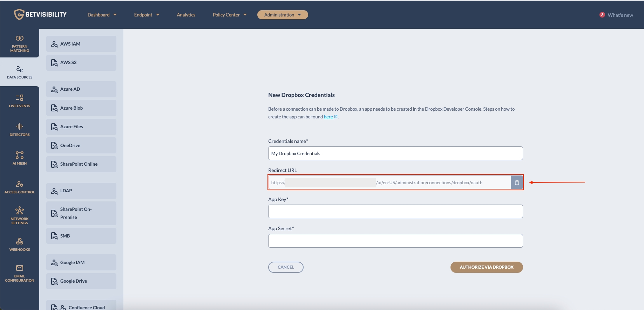This screenshot has width=644, height=310.
Task: Open Network Settings sidebar section
Action: click(20, 215)
